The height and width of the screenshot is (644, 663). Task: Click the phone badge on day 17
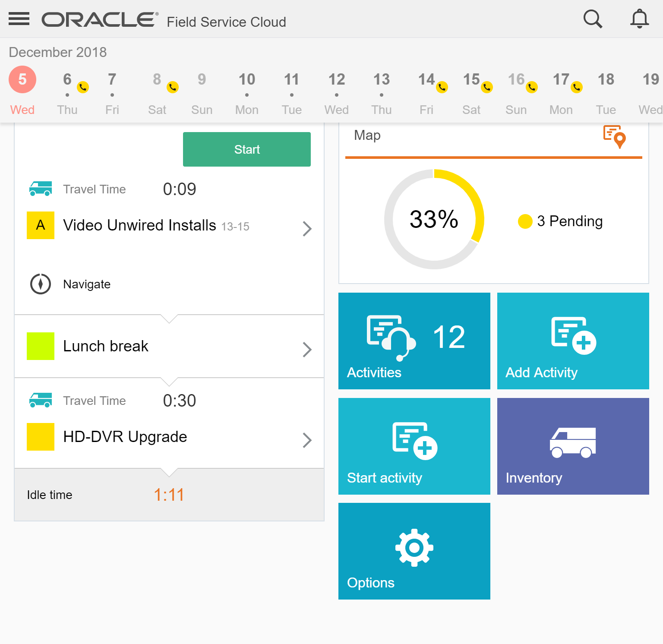577,87
